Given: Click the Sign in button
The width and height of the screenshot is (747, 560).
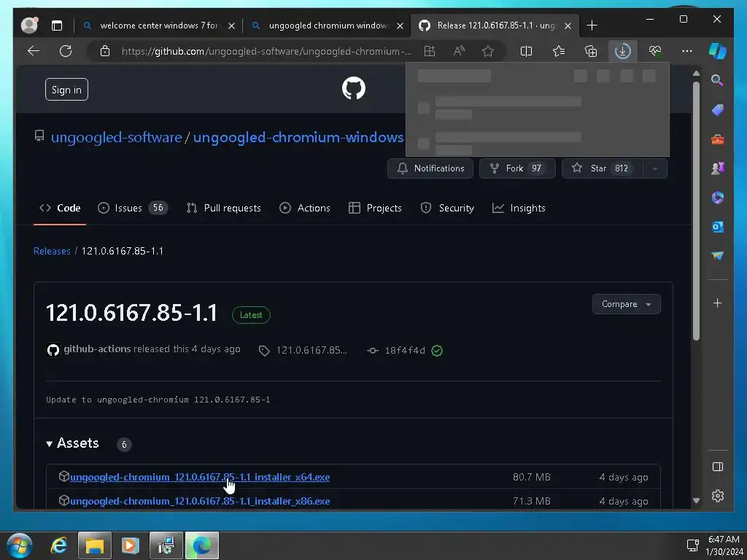Looking at the screenshot, I should [x=66, y=90].
